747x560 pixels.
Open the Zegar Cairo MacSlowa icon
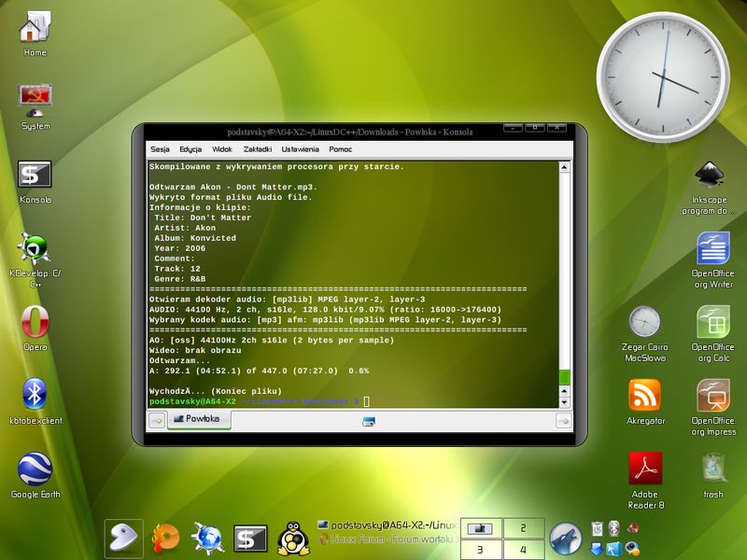click(x=644, y=333)
